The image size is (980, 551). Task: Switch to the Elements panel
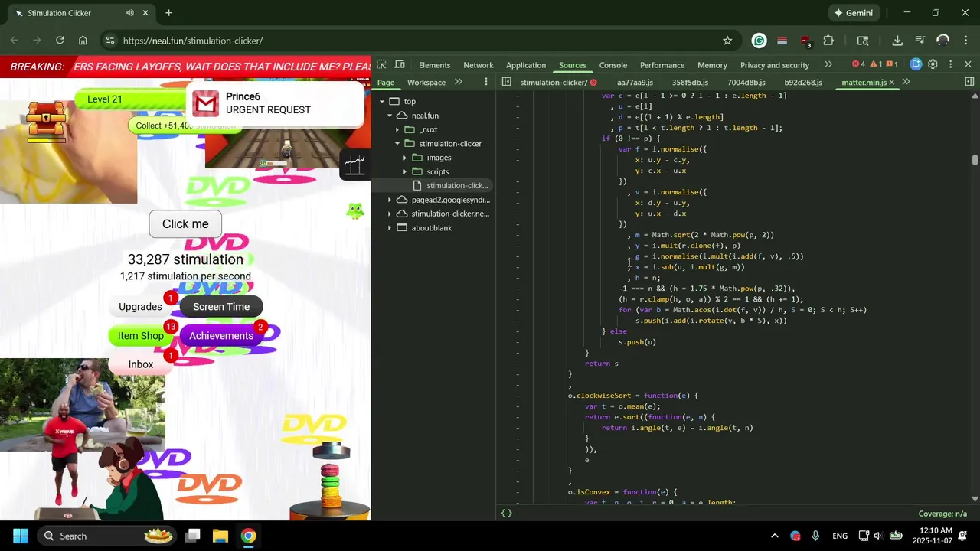[434, 65]
